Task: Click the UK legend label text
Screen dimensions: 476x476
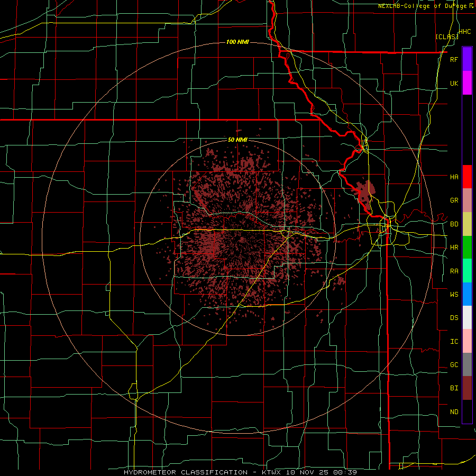Action: (x=454, y=83)
